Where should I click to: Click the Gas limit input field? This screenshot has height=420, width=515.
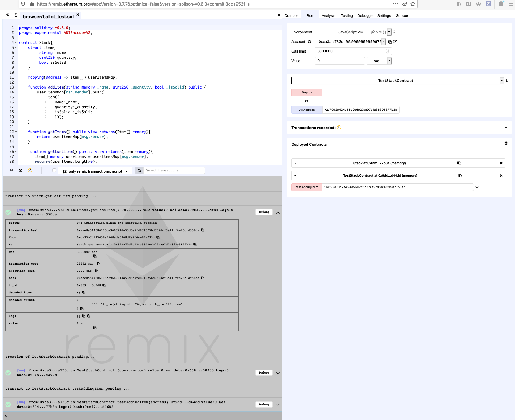[x=353, y=51]
